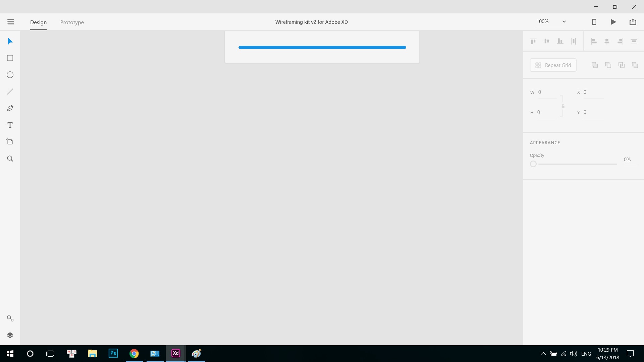Viewport: 644px width, 362px height.
Task: Align selected objects to top edge
Action: [533, 41]
